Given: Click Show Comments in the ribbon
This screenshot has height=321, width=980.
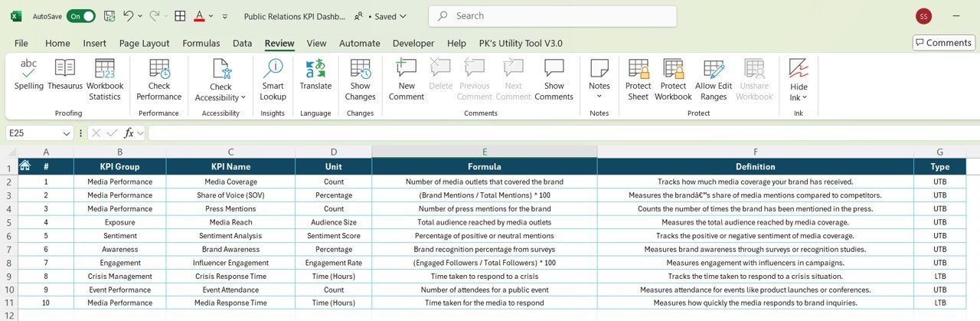Looking at the screenshot, I should 554,80.
